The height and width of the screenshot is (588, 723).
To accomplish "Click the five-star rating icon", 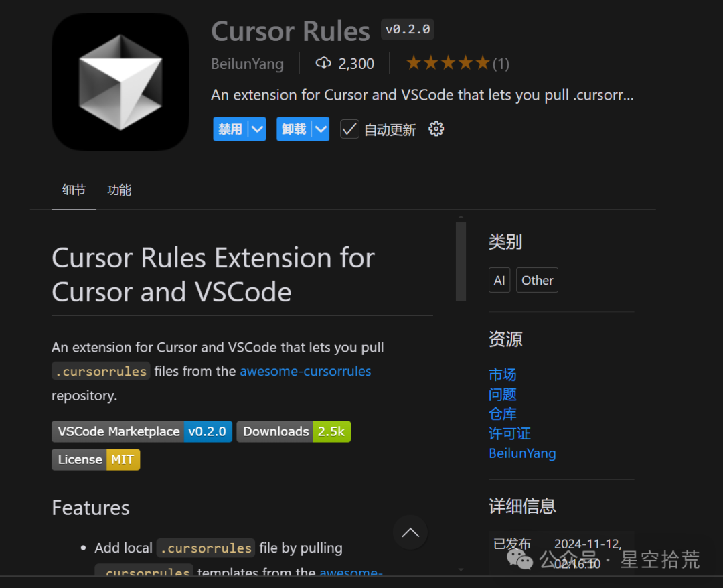I will 447,62.
